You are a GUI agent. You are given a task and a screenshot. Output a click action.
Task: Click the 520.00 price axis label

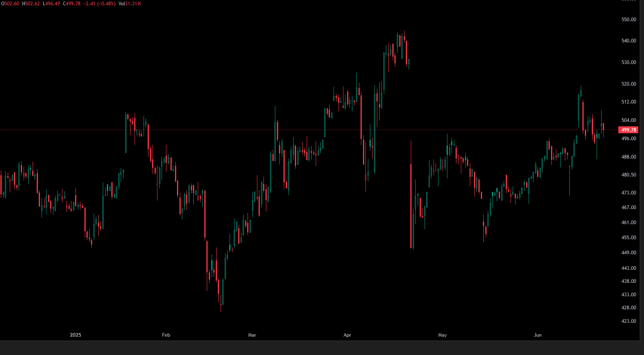[x=629, y=84]
